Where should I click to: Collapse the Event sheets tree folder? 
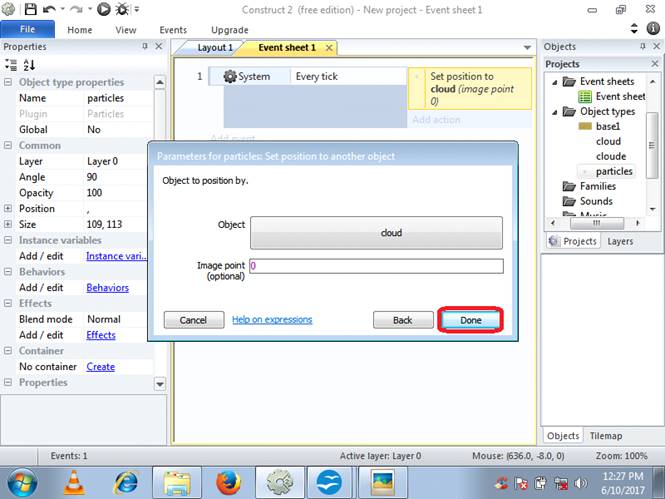pyautogui.click(x=555, y=82)
